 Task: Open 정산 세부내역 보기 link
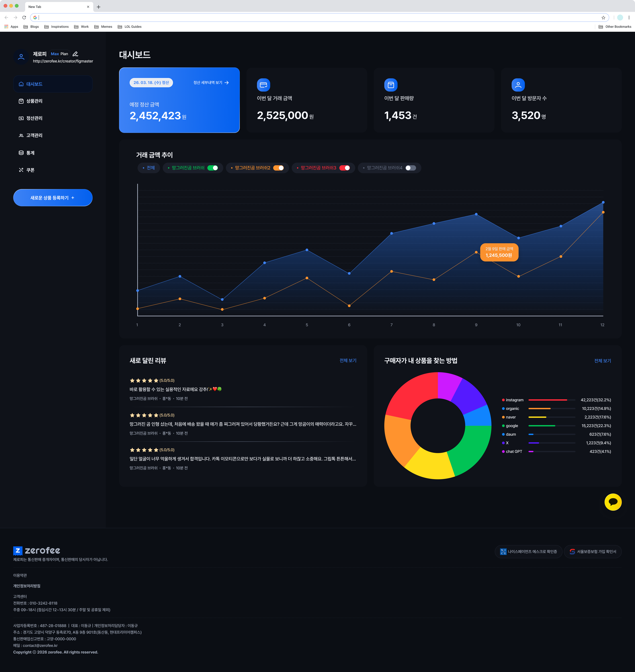[211, 83]
